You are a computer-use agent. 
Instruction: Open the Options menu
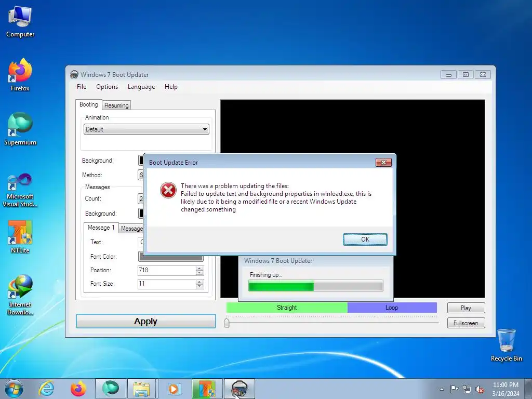click(x=107, y=87)
